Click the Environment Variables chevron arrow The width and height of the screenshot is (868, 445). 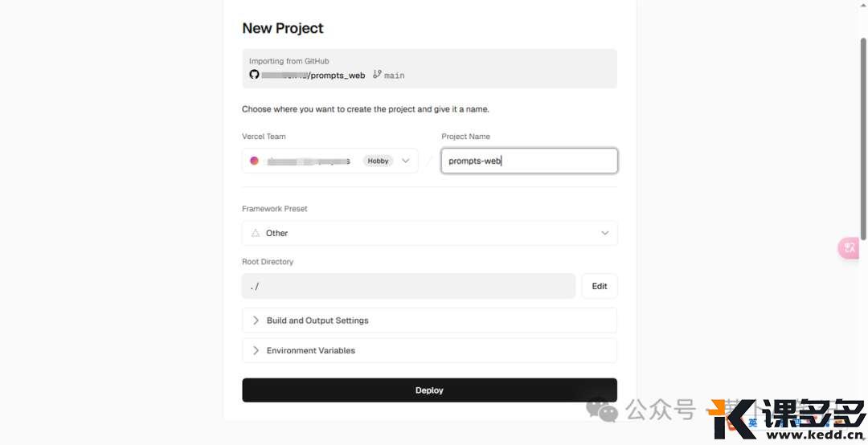click(x=256, y=350)
